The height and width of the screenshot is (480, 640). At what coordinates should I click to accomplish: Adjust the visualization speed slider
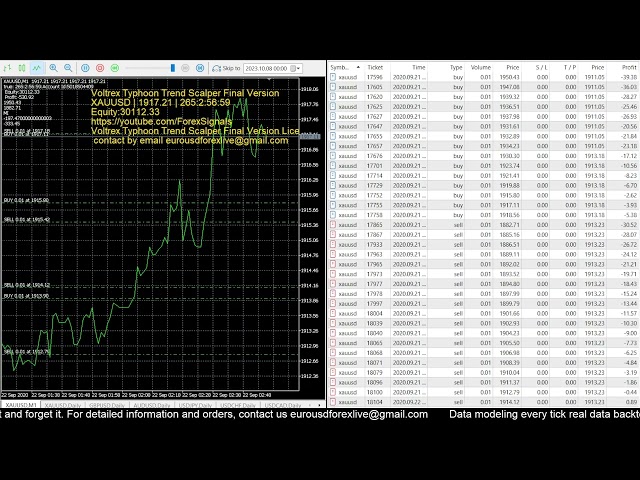pos(173,68)
